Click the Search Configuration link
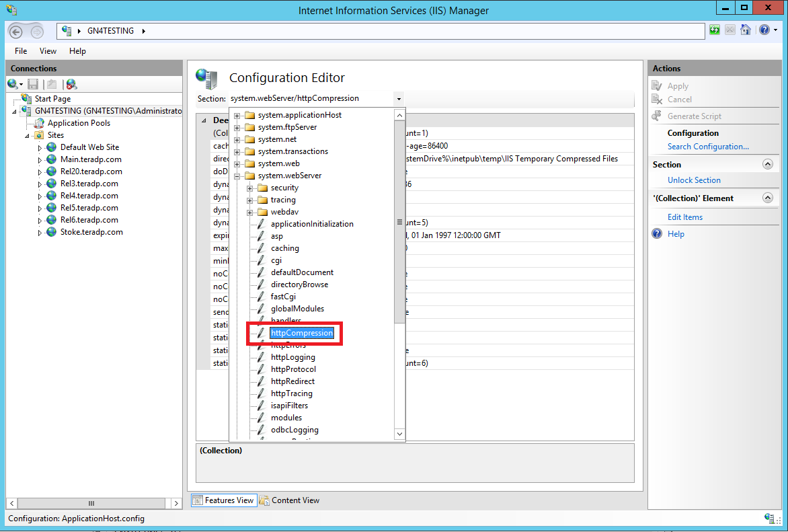The width and height of the screenshot is (788, 532). tap(707, 147)
